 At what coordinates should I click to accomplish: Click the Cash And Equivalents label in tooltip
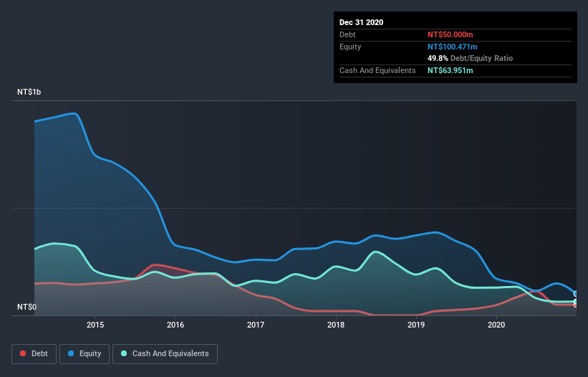point(377,70)
